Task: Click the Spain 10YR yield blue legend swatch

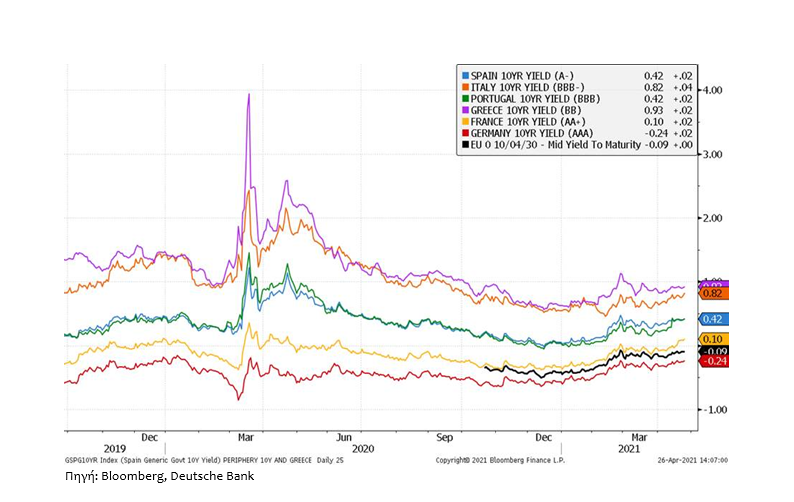Action: [x=464, y=75]
